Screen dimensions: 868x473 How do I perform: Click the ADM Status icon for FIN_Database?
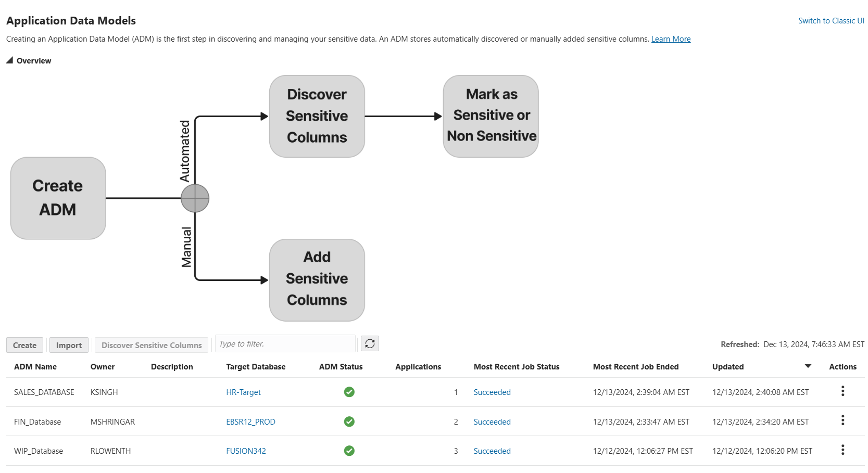click(x=349, y=421)
